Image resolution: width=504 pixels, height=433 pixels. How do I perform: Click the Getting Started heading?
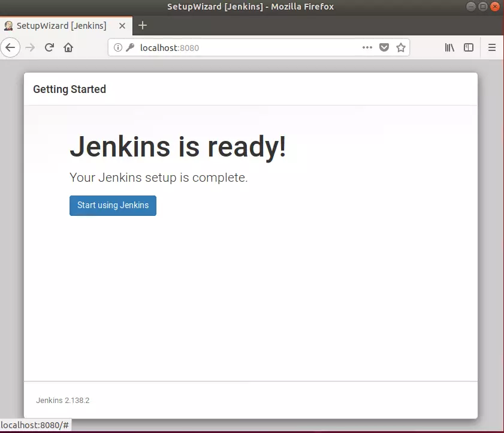pos(70,89)
